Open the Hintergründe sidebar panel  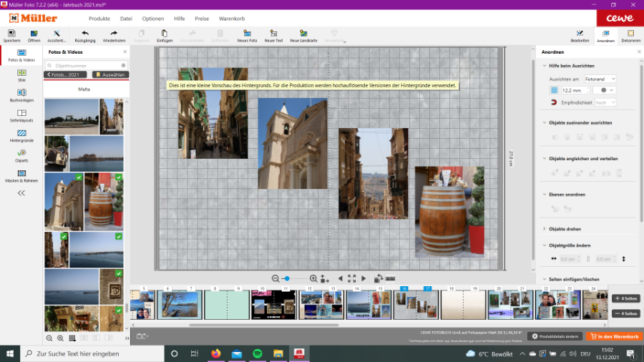click(21, 134)
